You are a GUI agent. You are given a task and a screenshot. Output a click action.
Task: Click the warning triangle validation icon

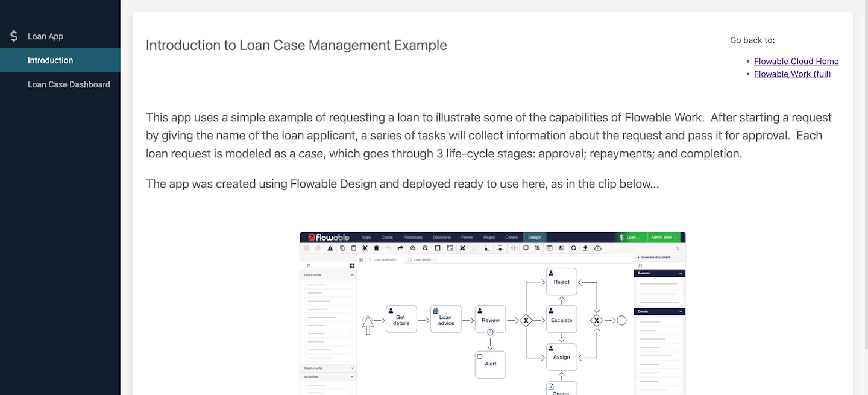pyautogui.click(x=330, y=248)
